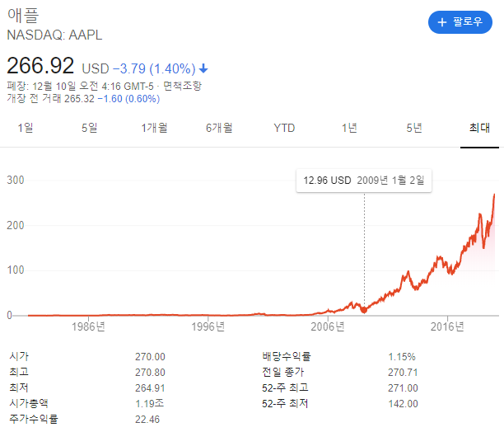Screen dimensions: 504x432
Task: Open the YTD chart tab
Action: tap(284, 128)
